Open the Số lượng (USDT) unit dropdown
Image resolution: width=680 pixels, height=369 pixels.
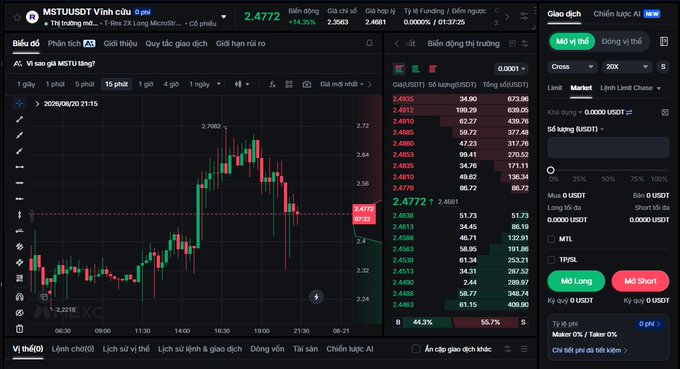[x=575, y=129]
